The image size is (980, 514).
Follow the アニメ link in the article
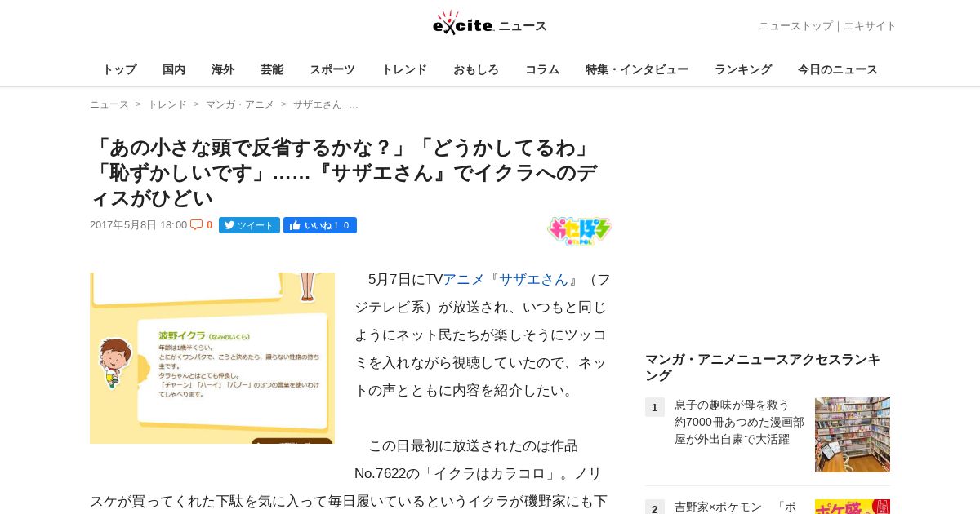[x=464, y=279]
